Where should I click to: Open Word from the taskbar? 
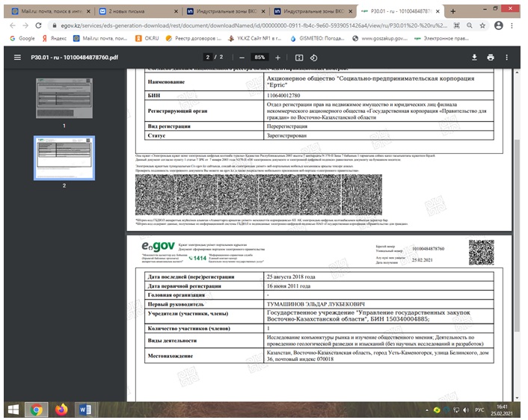[x=85, y=410]
